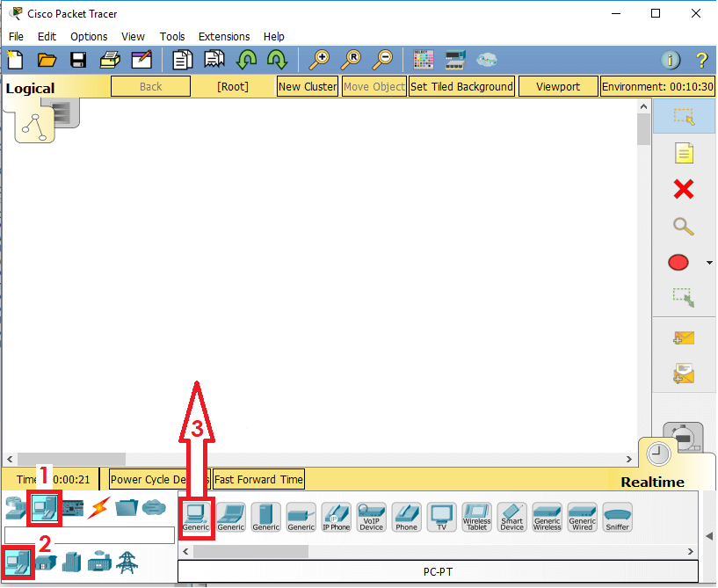Screen dimensions: 718x588
Task: Pick the Generic Wired device
Action: [583, 517]
